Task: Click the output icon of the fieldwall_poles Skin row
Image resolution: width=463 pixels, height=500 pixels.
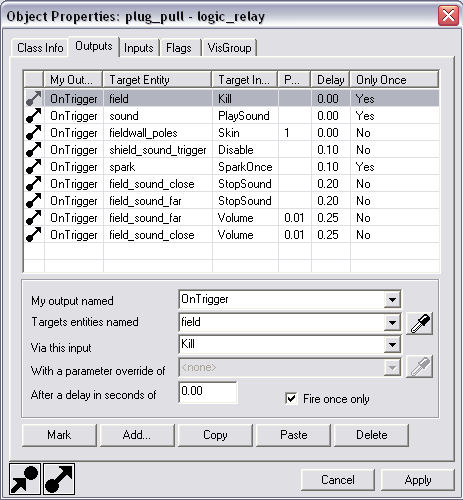Action: [x=34, y=133]
